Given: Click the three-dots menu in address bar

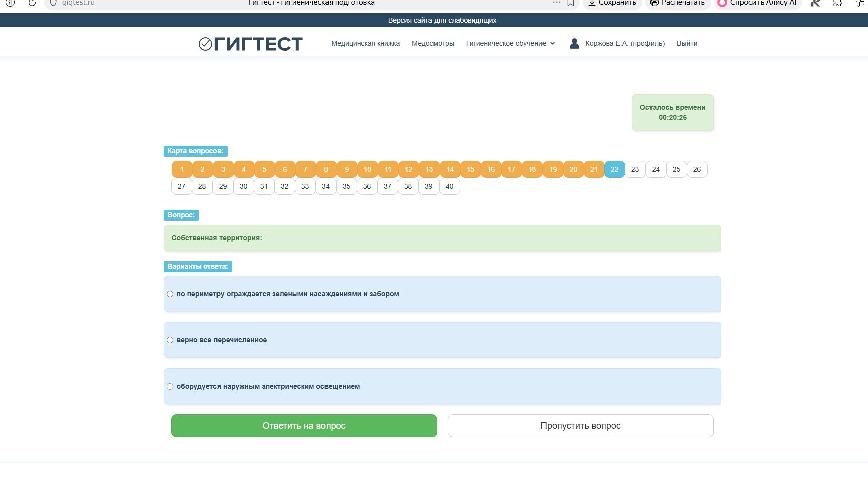Looking at the screenshot, I should [556, 3].
